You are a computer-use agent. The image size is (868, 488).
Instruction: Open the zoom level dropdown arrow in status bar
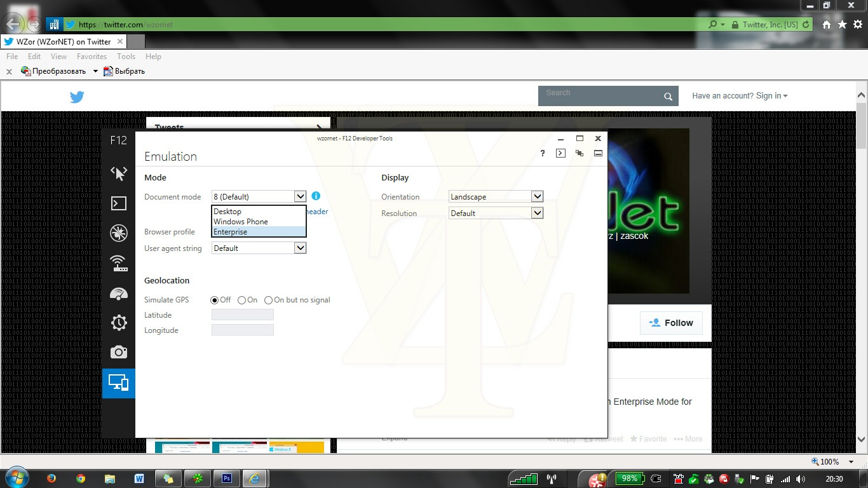coord(851,462)
